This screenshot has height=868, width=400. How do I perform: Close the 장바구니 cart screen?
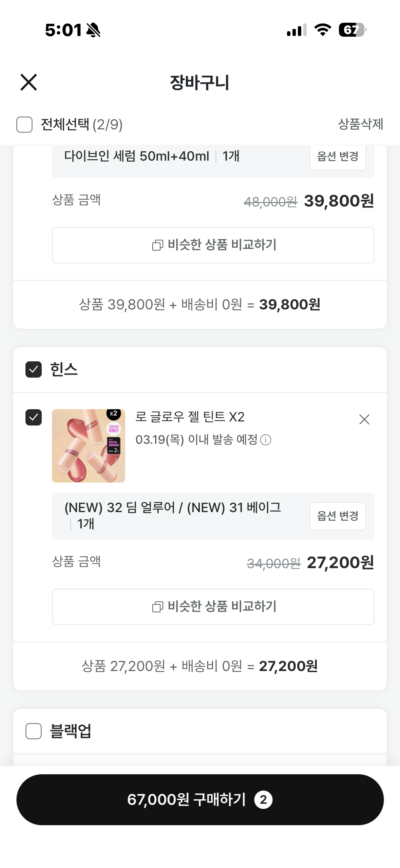click(x=28, y=82)
